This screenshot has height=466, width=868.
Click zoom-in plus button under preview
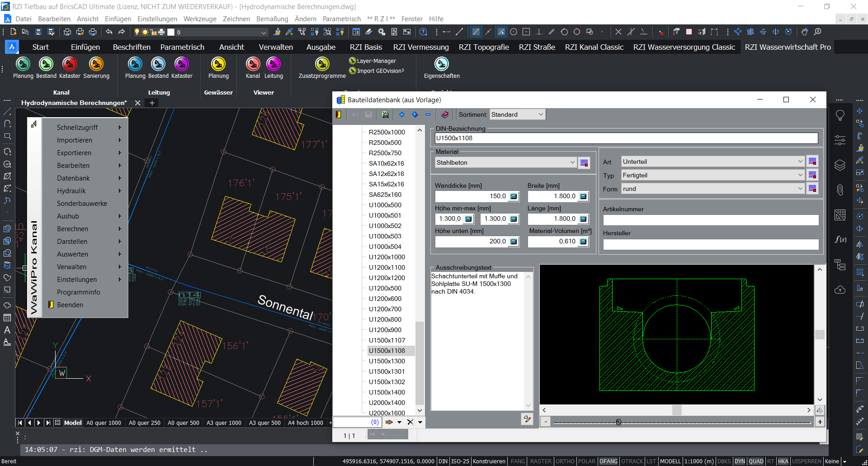coord(820,422)
